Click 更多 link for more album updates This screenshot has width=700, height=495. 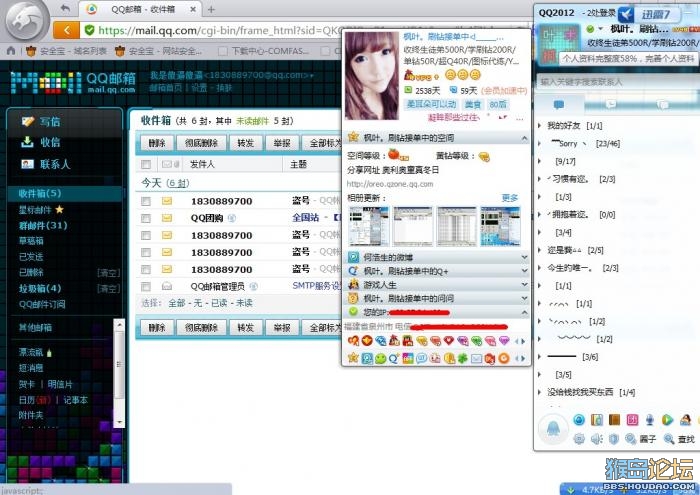[x=509, y=198]
